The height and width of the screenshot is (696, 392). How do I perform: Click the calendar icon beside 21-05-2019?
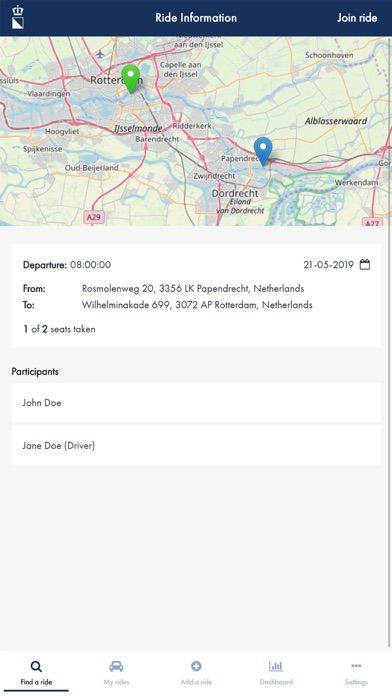pos(364,265)
